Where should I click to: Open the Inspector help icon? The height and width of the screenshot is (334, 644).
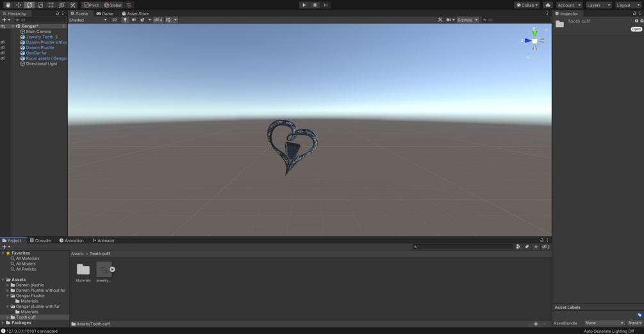coord(636,21)
